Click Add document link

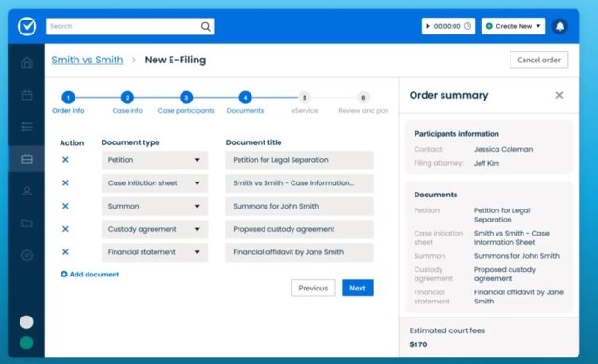[x=90, y=274]
